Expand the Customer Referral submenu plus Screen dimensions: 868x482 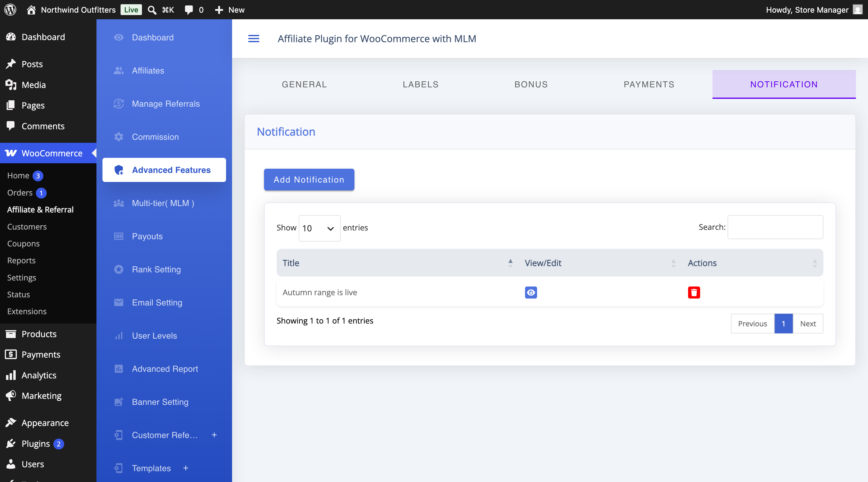(x=214, y=435)
